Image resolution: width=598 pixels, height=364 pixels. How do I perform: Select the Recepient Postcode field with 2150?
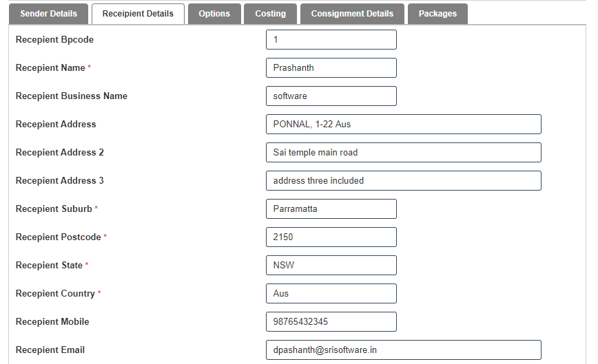tap(331, 237)
